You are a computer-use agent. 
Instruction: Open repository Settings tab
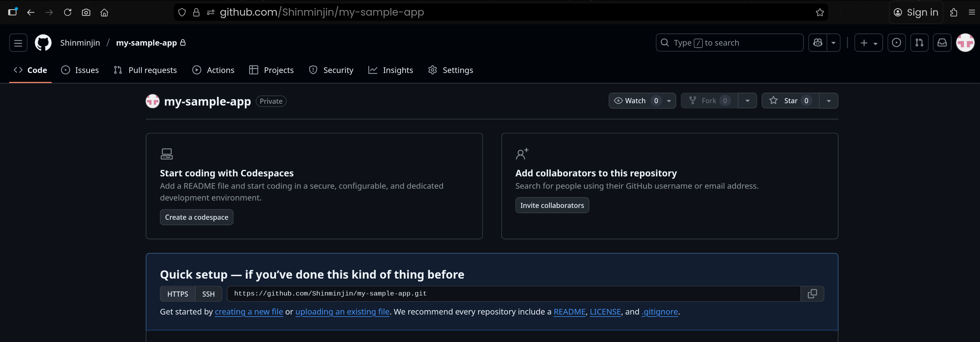[x=451, y=70]
